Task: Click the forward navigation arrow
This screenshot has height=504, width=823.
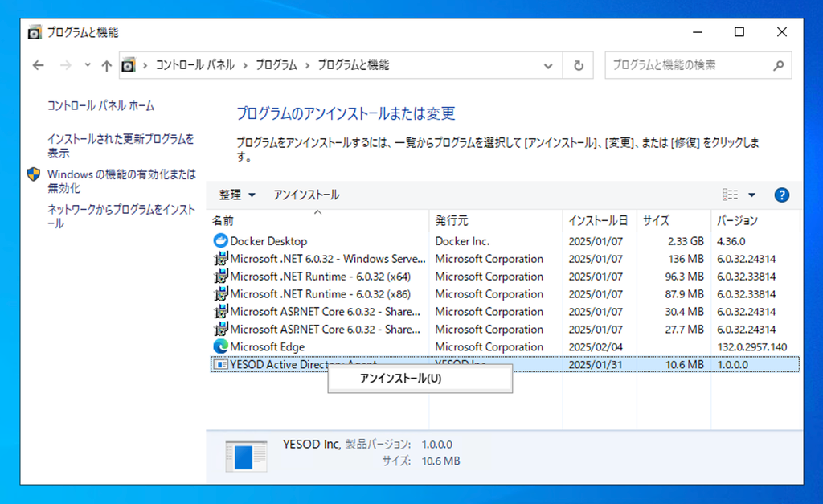Action: pos(66,65)
